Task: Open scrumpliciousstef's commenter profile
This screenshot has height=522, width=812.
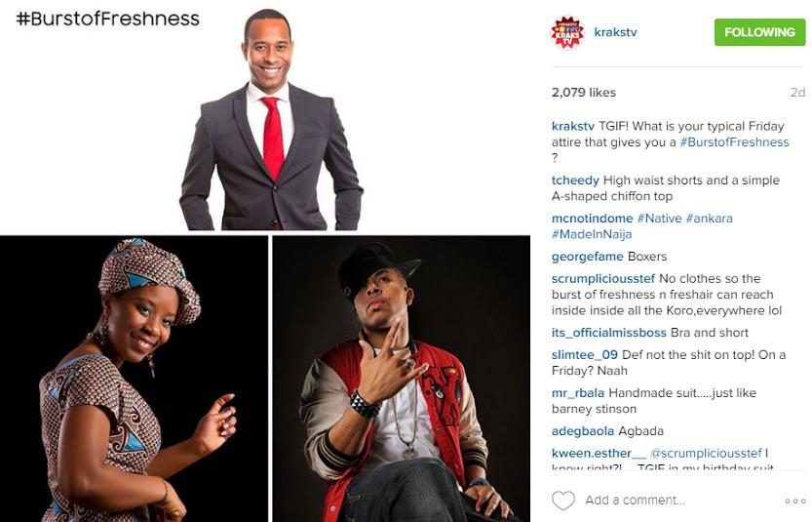Action: click(603, 279)
